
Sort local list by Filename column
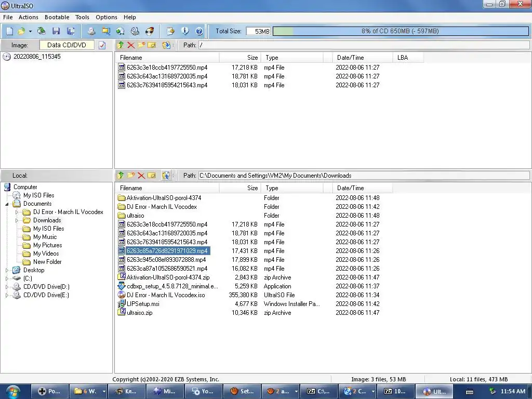point(167,188)
